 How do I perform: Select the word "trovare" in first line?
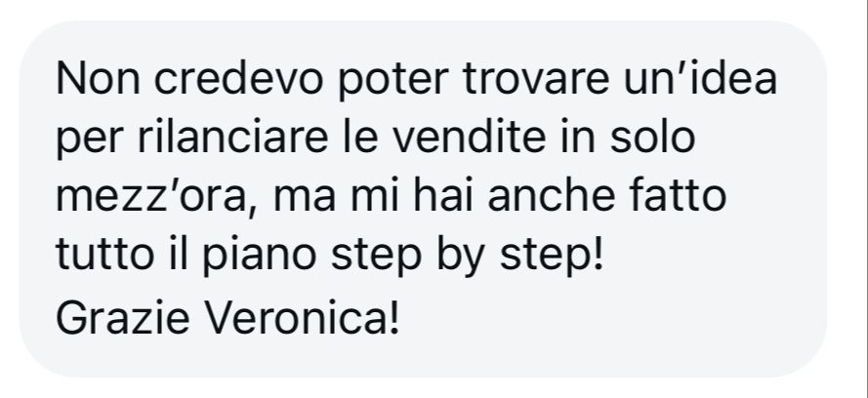point(535,78)
